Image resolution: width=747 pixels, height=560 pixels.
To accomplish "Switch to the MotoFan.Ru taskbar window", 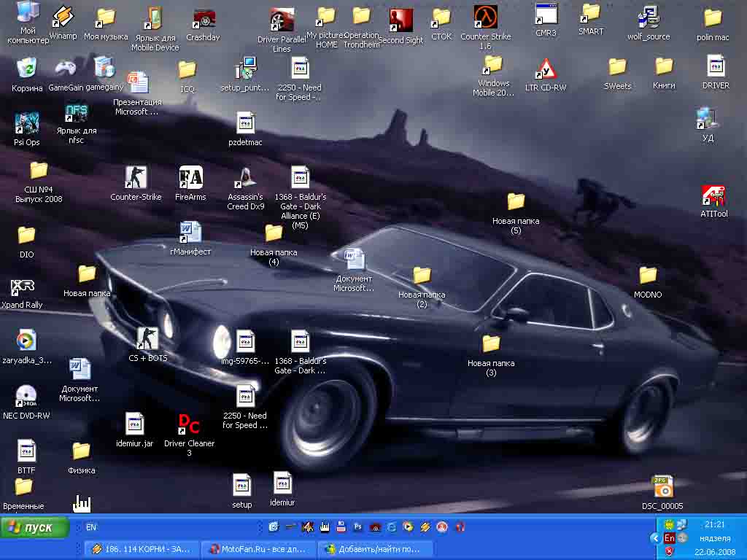I will [258, 549].
